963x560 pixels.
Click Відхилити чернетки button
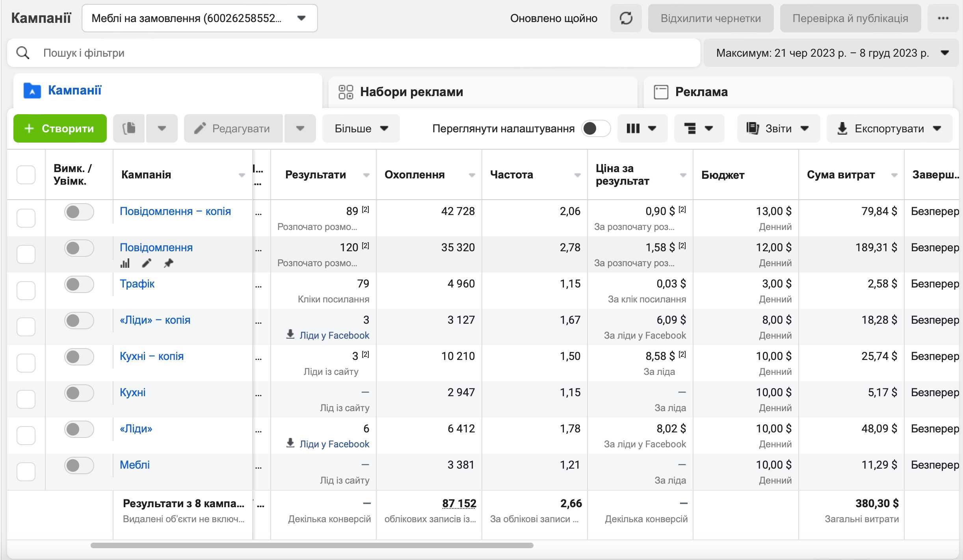pyautogui.click(x=711, y=18)
